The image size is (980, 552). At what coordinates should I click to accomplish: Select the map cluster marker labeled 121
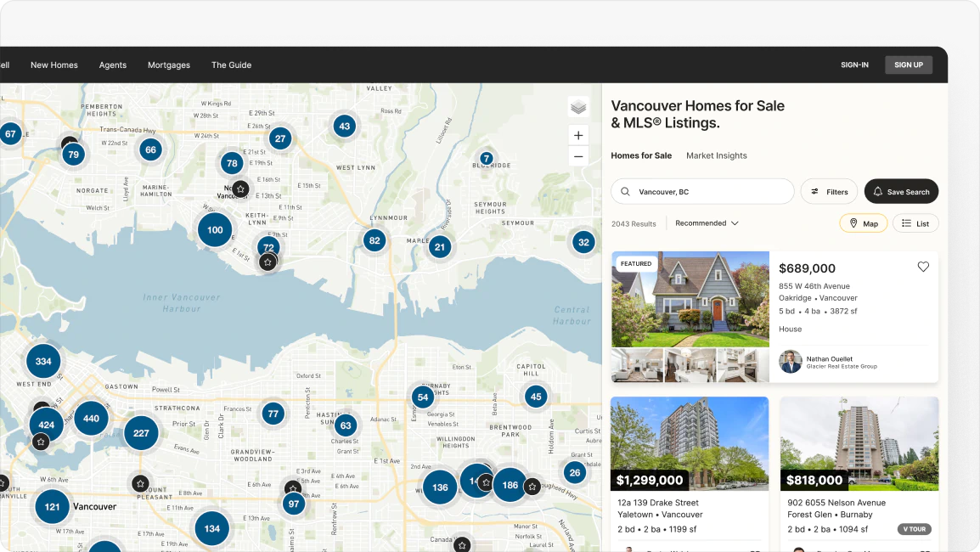tap(52, 506)
